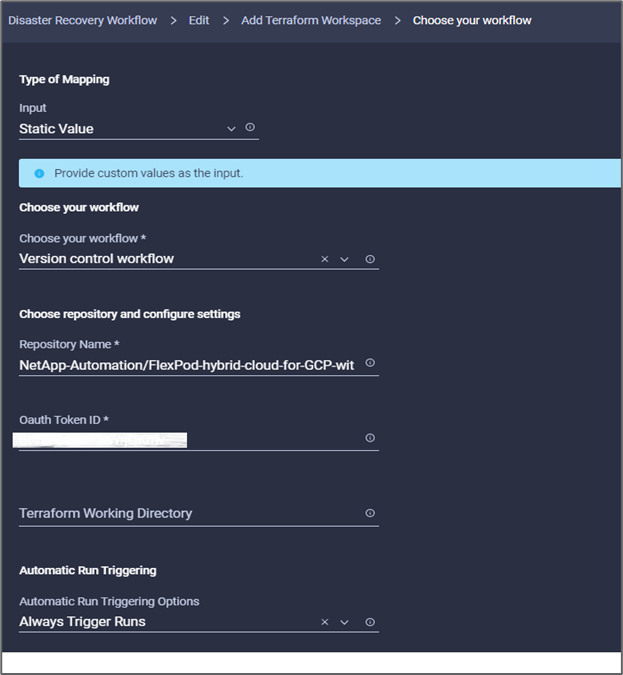Open the Add Terraform Workspace breadcrumb
The image size is (623, 675).
tap(311, 20)
